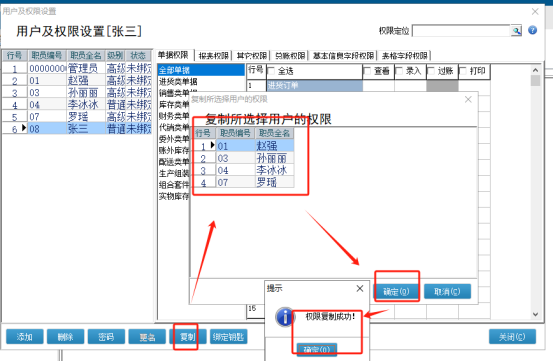Select employee 孙丽丽 in copy dialog
Viewport: 553px width, 362px height.
pyautogui.click(x=272, y=158)
